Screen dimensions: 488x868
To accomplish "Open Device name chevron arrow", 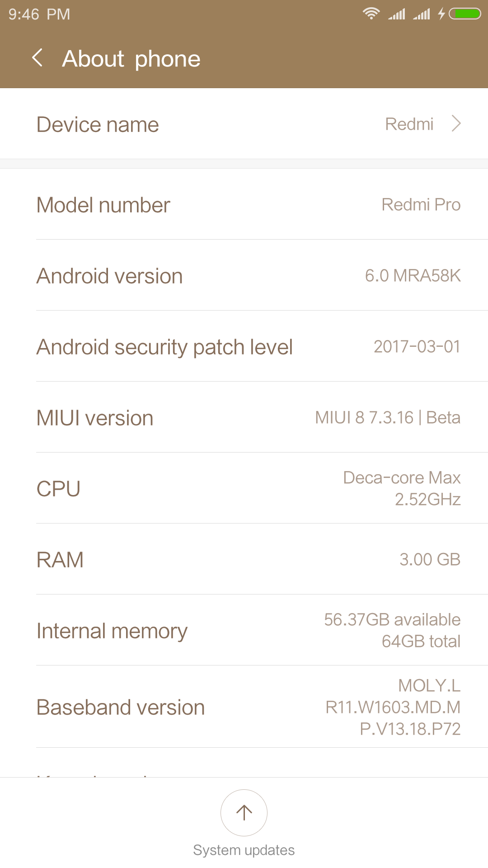I will point(456,123).
